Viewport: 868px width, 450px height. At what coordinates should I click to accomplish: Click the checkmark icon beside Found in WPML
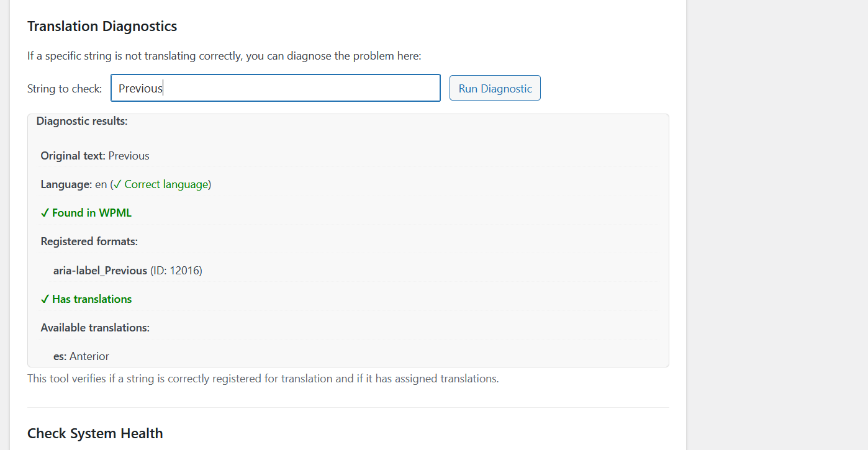45,213
